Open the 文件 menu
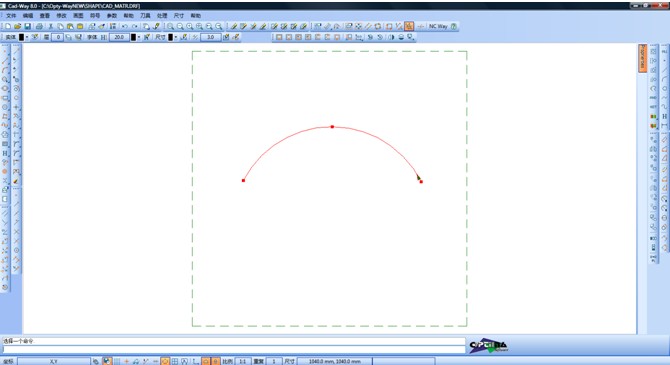The image size is (670, 365). pyautogui.click(x=11, y=16)
